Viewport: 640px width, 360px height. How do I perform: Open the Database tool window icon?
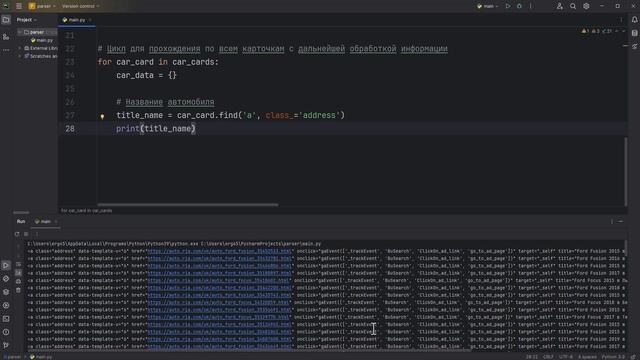634,33
